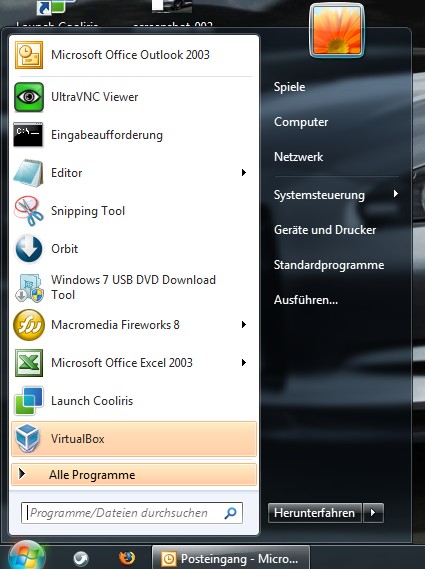This screenshot has width=425, height=569.
Task: Click the Herunterfahren button
Action: coord(314,513)
